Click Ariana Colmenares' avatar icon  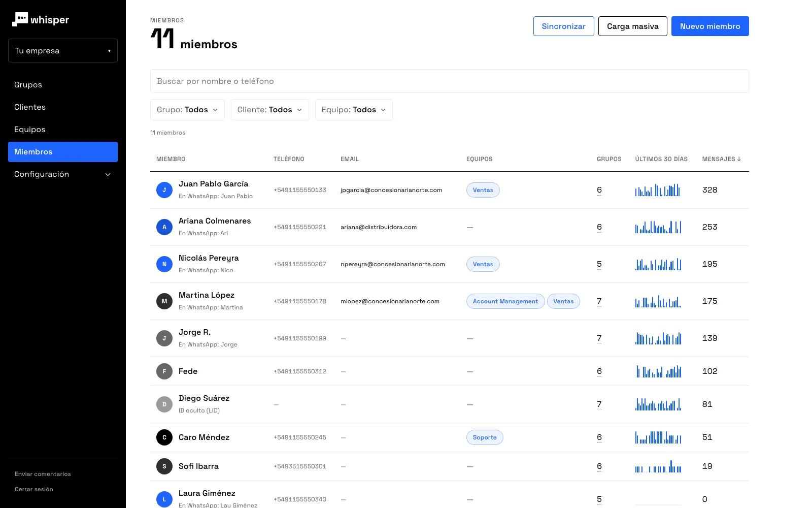(x=164, y=227)
